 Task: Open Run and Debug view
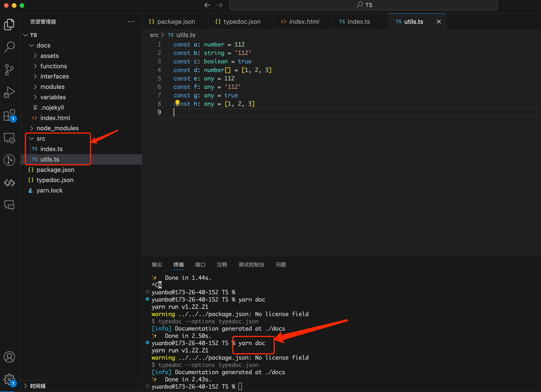(9, 92)
